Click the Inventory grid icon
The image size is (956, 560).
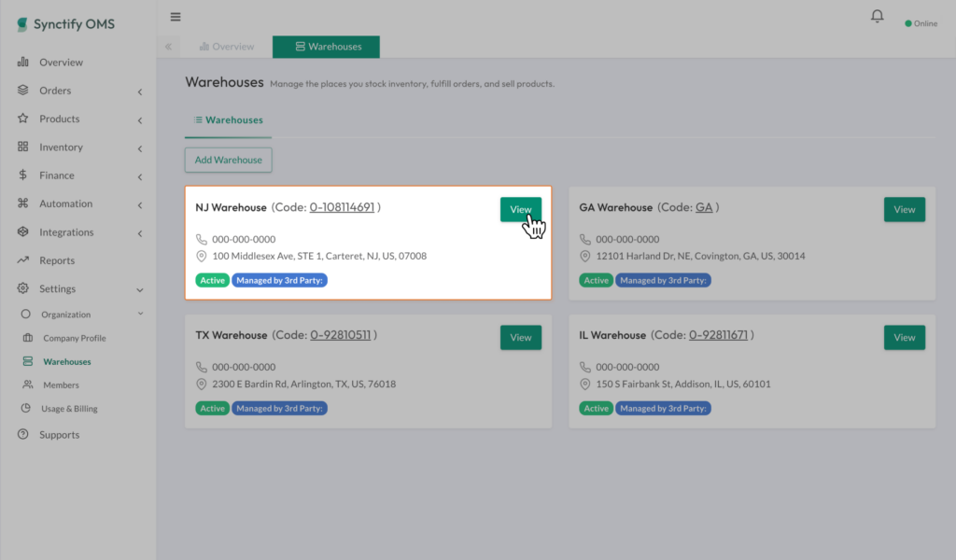click(23, 147)
